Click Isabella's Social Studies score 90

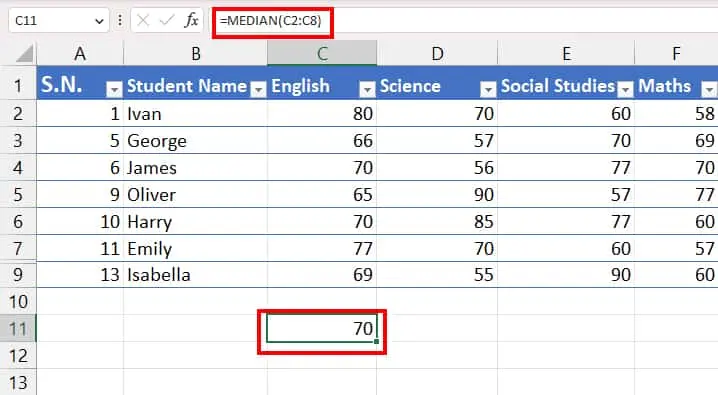coord(566,275)
